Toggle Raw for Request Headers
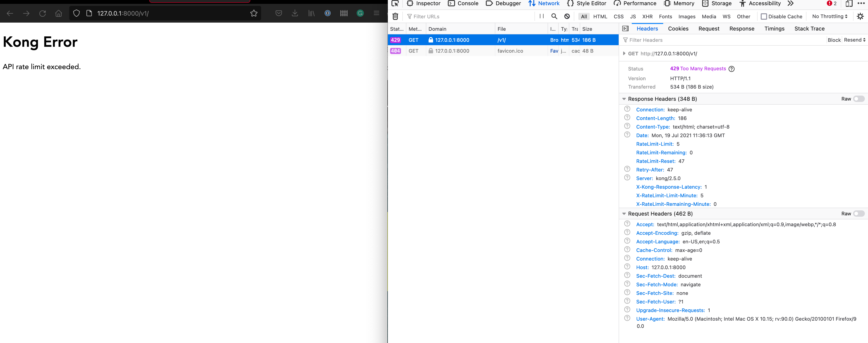Viewport: 868px width, 343px height. pyautogui.click(x=858, y=213)
